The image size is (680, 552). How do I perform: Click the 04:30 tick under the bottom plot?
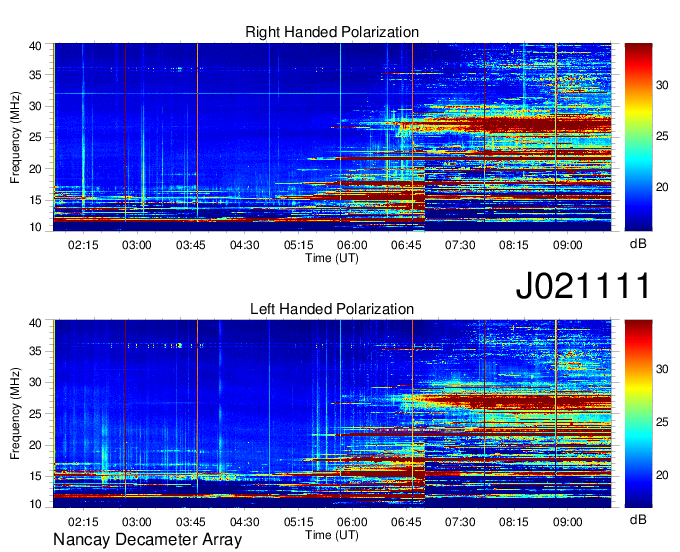(245, 522)
